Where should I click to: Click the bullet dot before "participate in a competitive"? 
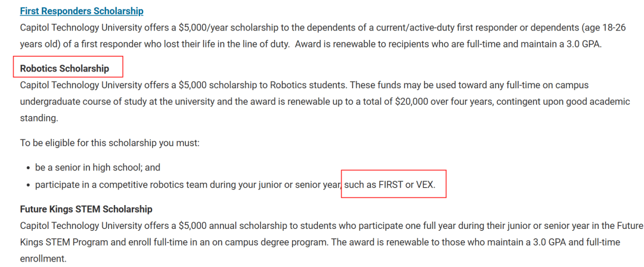(27, 185)
